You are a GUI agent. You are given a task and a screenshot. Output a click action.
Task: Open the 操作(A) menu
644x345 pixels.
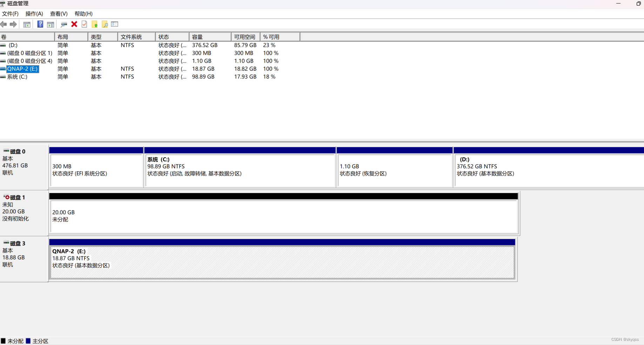point(34,14)
